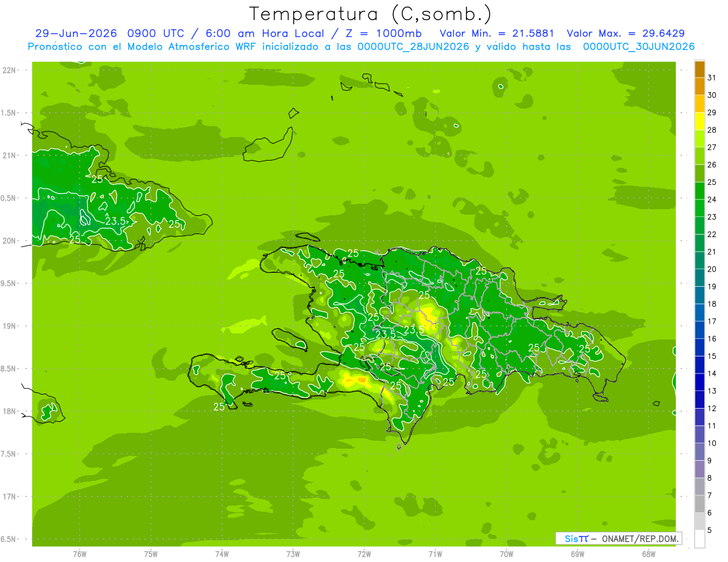Click the "75W" longitude label

[150, 555]
